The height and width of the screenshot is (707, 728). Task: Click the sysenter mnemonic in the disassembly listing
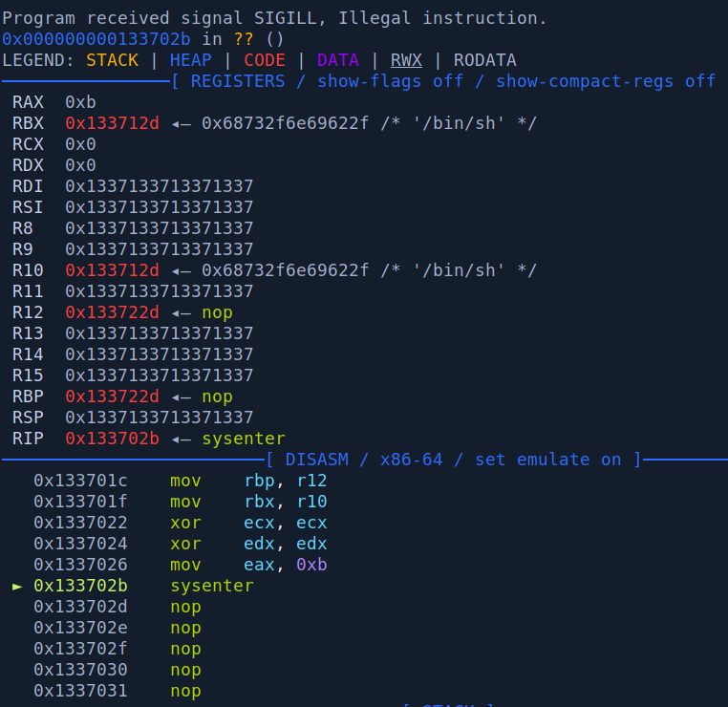tap(211, 586)
